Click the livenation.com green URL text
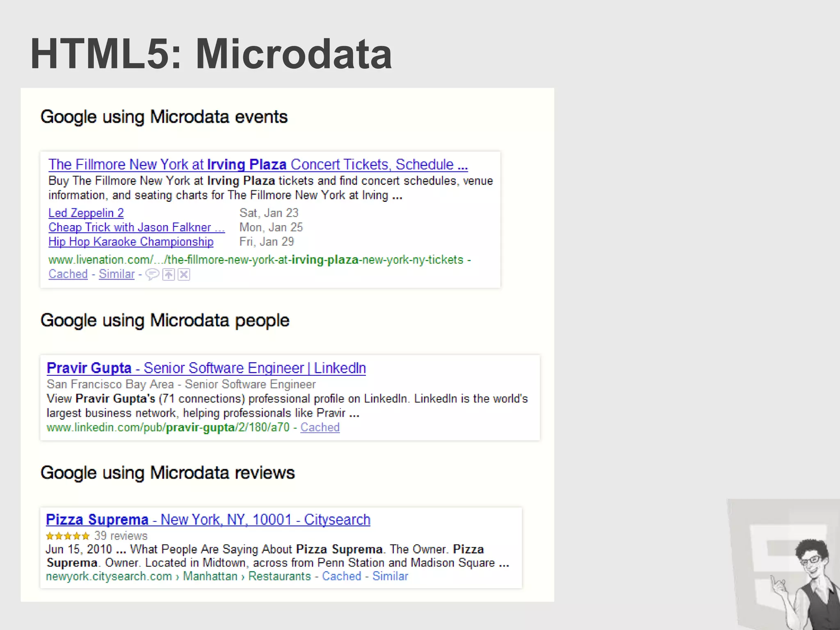The width and height of the screenshot is (840, 630). click(x=256, y=260)
